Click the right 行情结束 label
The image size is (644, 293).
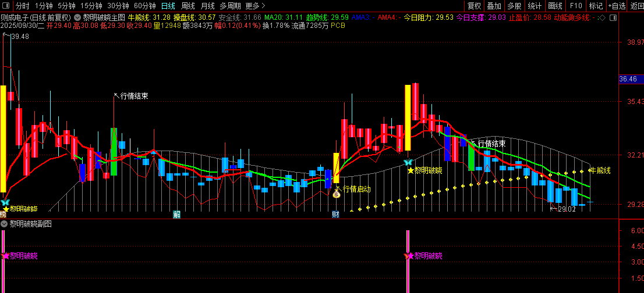tap(491, 144)
